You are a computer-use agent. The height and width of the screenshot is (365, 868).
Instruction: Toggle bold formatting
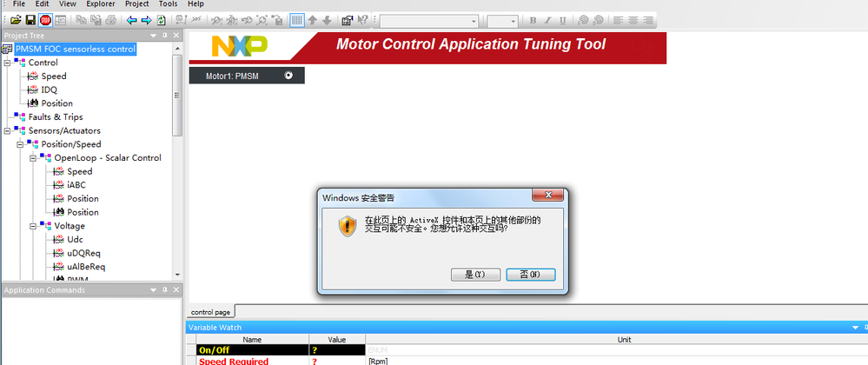point(533,21)
